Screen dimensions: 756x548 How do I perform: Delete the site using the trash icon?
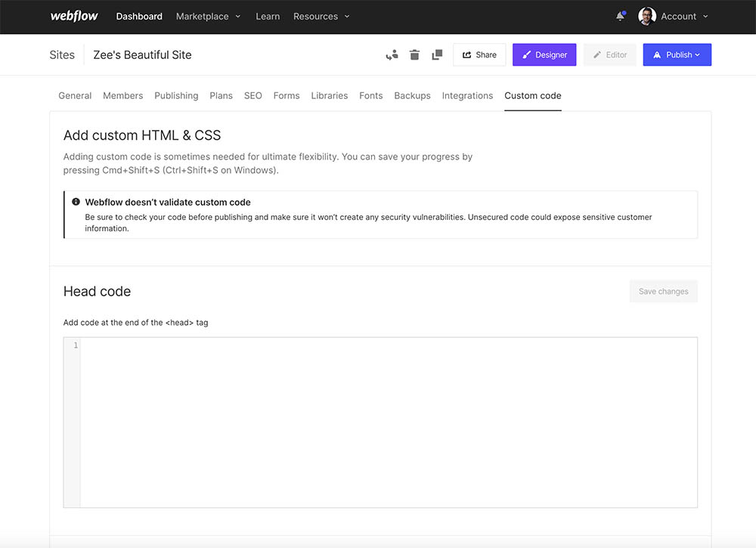coord(414,54)
